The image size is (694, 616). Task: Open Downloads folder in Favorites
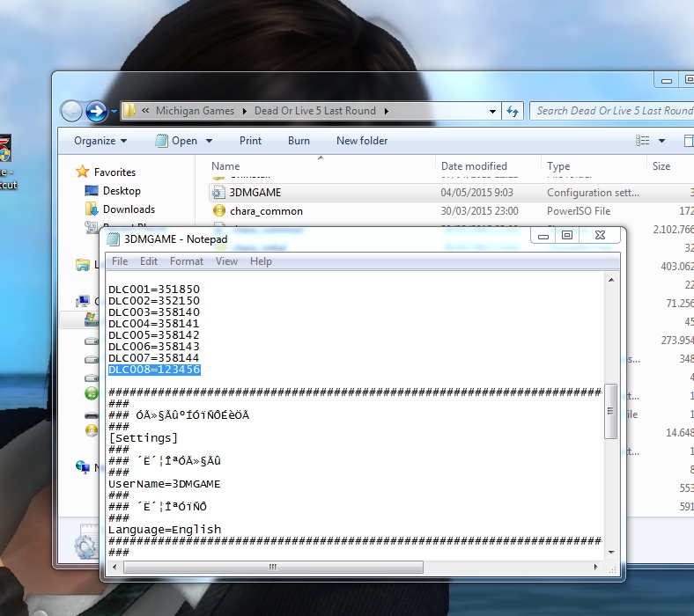(129, 209)
